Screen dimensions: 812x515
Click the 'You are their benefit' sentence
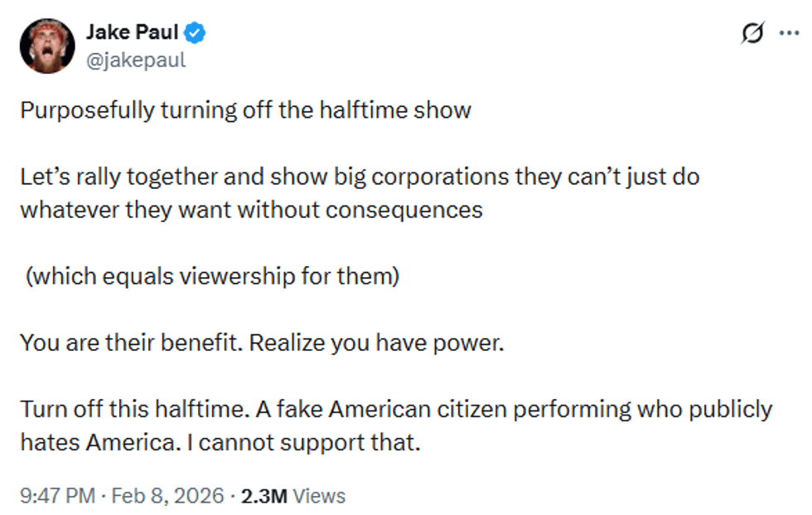pyautogui.click(x=130, y=343)
